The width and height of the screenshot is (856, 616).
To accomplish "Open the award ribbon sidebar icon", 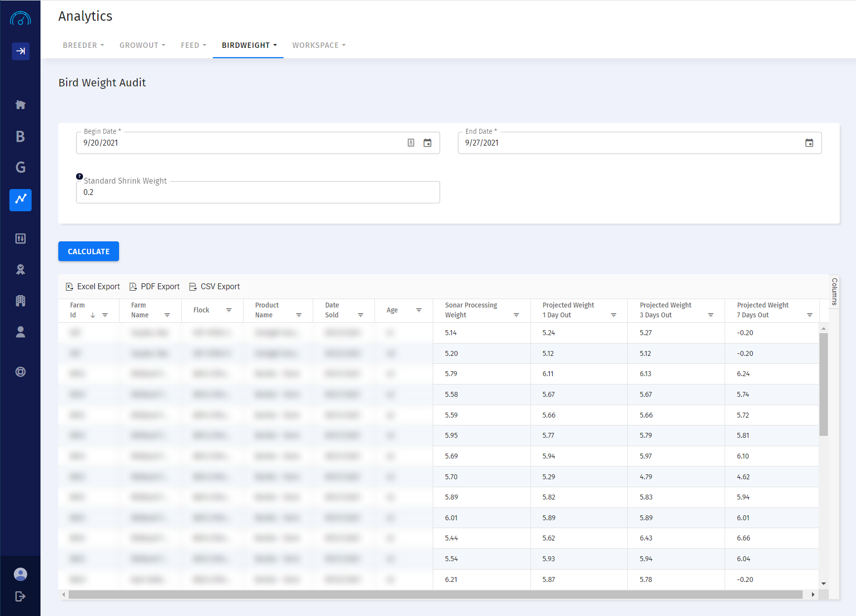I will 20,269.
